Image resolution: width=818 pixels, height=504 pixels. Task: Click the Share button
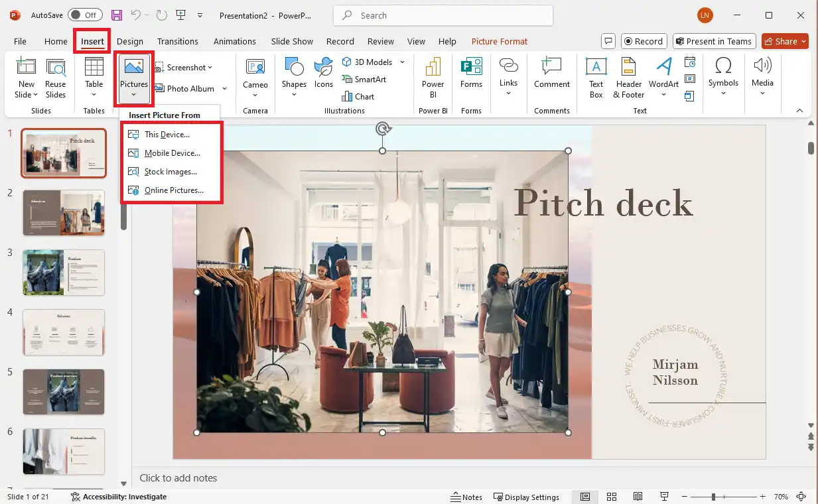(785, 41)
